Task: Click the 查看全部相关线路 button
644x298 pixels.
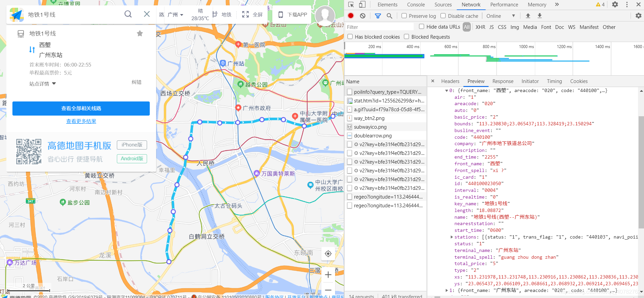Action: [x=81, y=109]
